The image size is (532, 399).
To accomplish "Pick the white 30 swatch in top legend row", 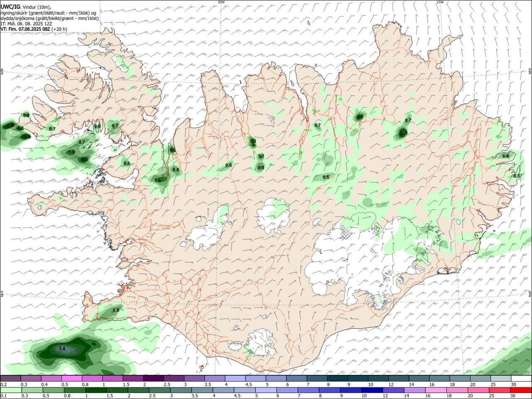I will 521,378.
